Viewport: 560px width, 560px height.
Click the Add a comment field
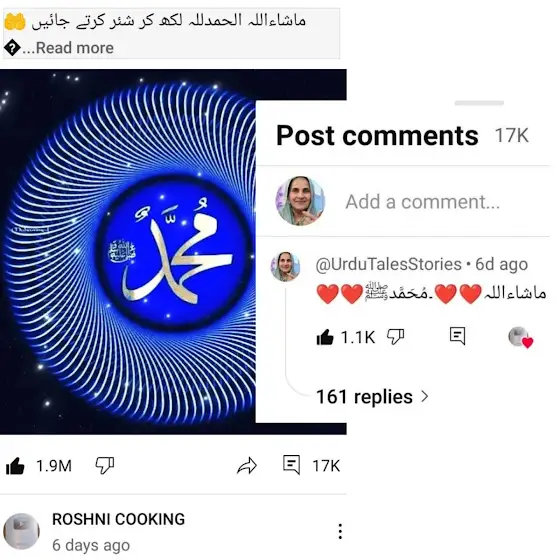[422, 202]
